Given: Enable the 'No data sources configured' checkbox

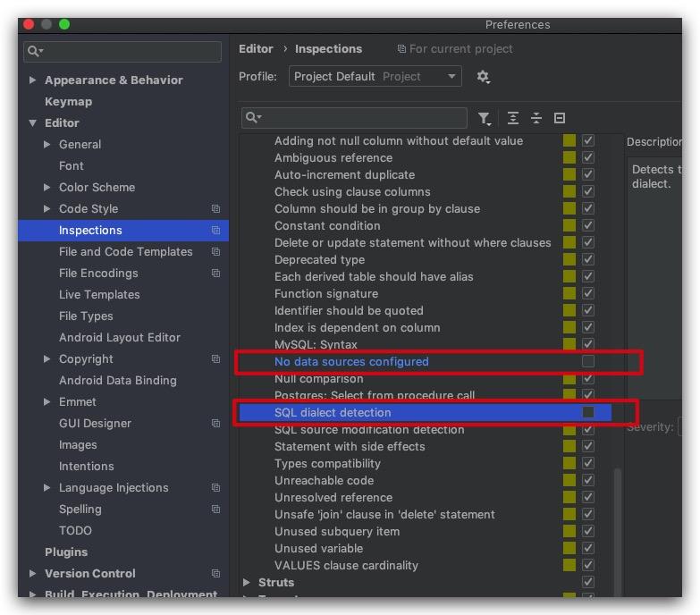Looking at the screenshot, I should [587, 361].
